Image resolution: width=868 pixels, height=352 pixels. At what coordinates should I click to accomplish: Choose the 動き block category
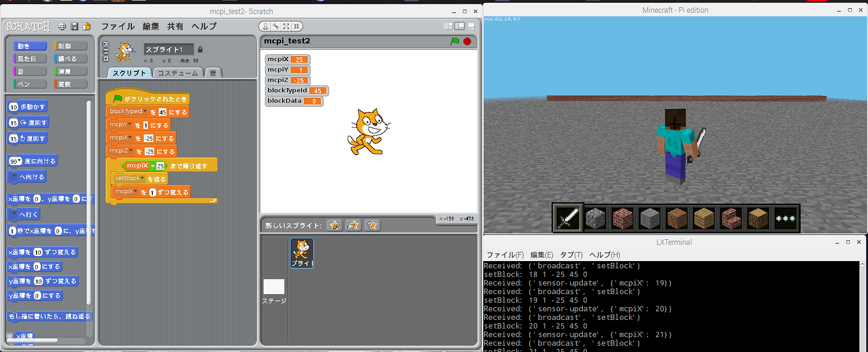tap(30, 46)
